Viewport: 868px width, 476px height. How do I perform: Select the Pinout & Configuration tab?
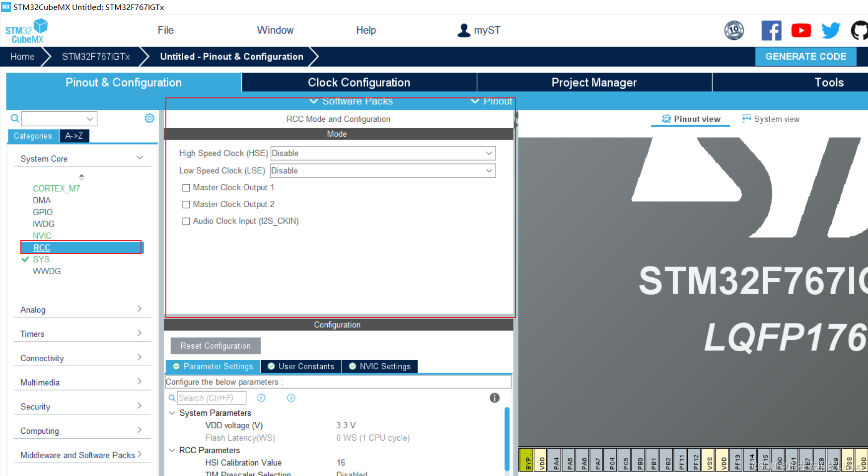coord(124,82)
